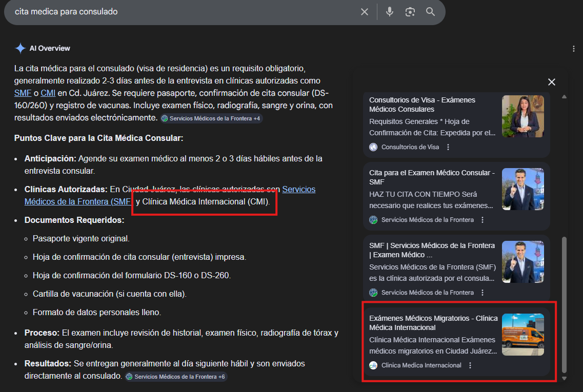Open more options for 'SMF | Servicios Médicos' card
583x392 pixels.
(483, 293)
